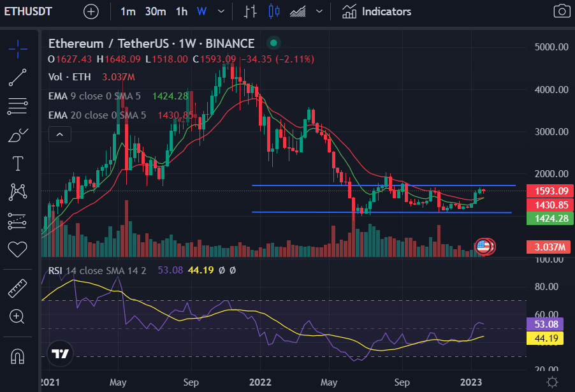
Task: Click the green market status dot
Action: tap(273, 43)
